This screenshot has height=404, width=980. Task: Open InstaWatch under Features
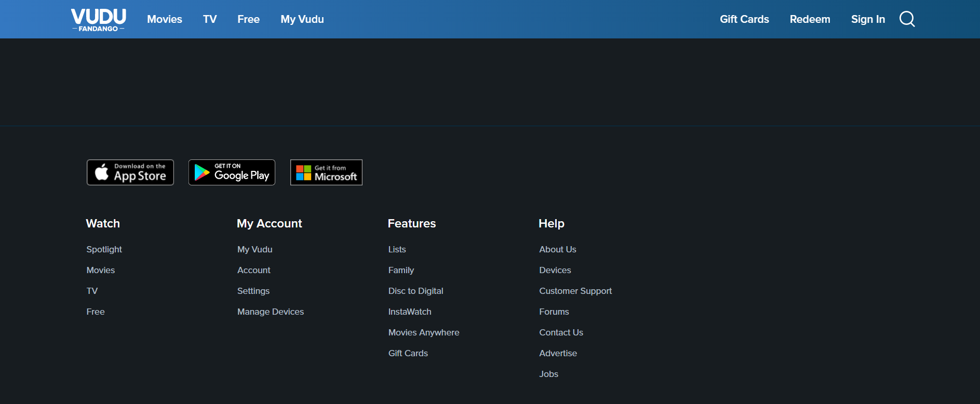point(410,312)
